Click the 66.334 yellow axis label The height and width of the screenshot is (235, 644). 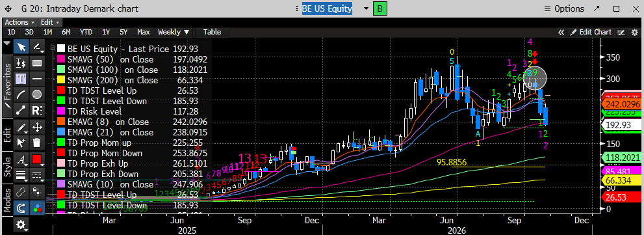(x=623, y=180)
